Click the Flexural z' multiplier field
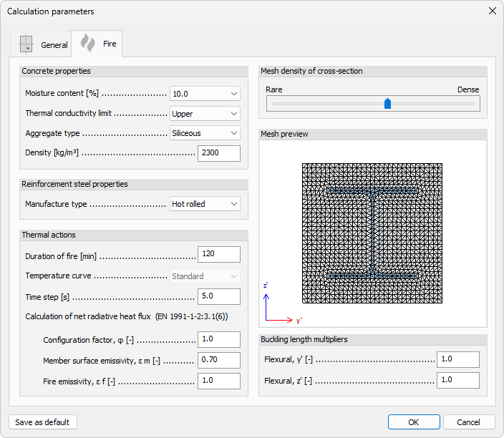This screenshot has height=438, width=504. [458, 380]
